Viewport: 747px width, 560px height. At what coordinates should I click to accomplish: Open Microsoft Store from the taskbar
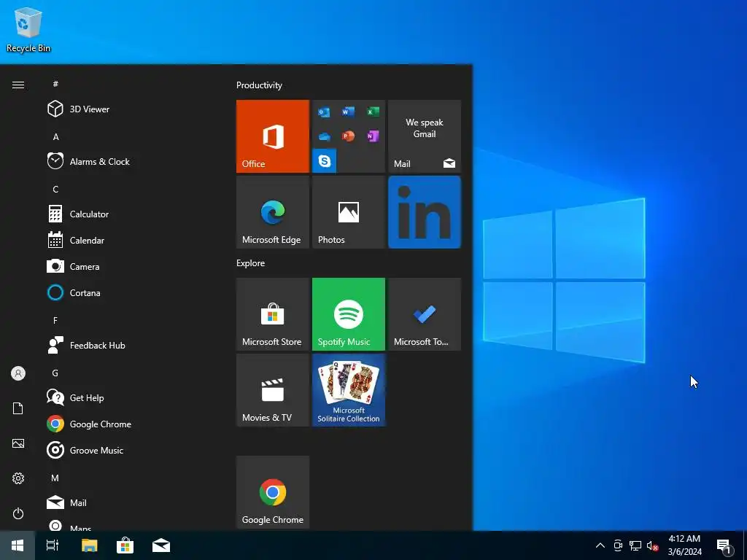point(125,545)
